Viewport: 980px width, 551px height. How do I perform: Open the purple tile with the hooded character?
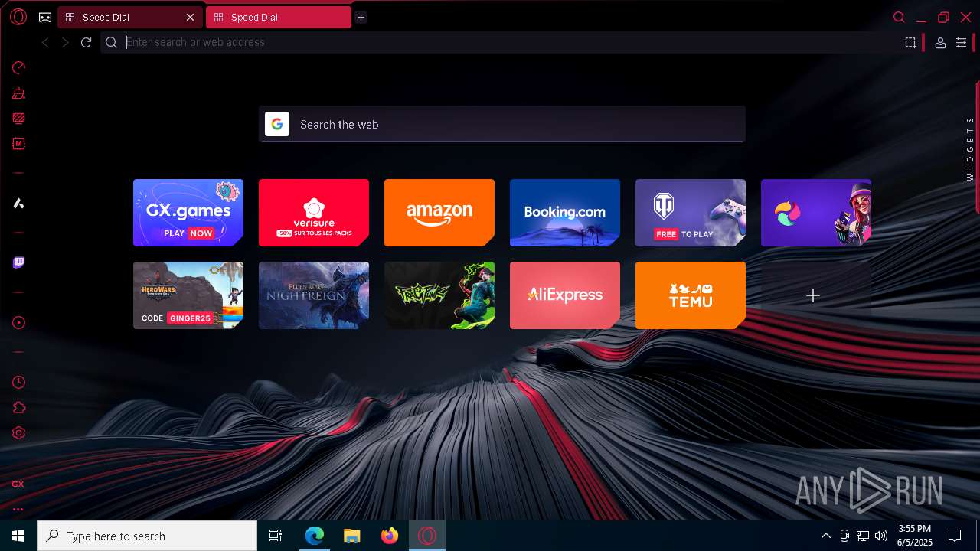[x=816, y=213]
